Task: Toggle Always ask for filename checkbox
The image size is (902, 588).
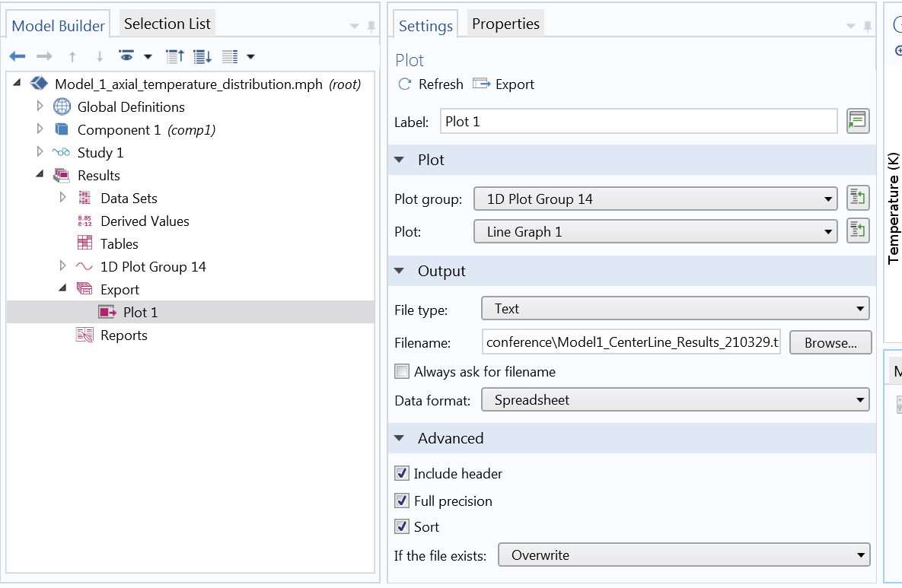Action: [x=402, y=372]
